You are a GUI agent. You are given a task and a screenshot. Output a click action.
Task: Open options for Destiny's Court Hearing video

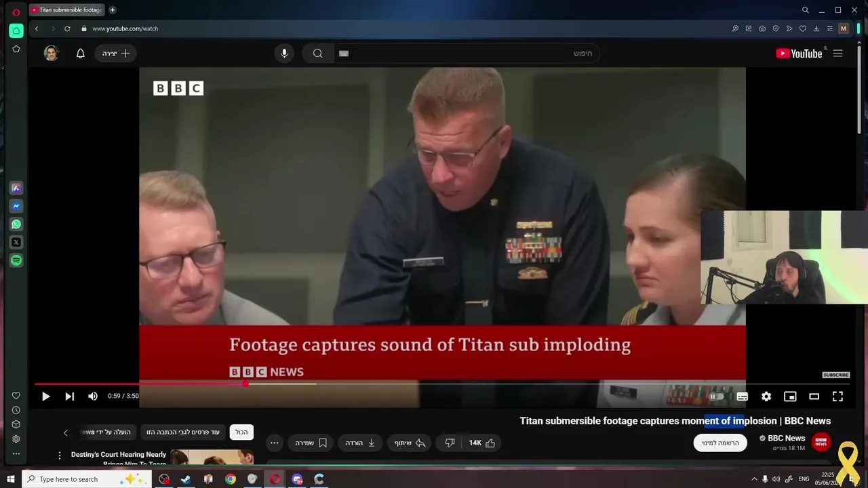[x=60, y=455]
